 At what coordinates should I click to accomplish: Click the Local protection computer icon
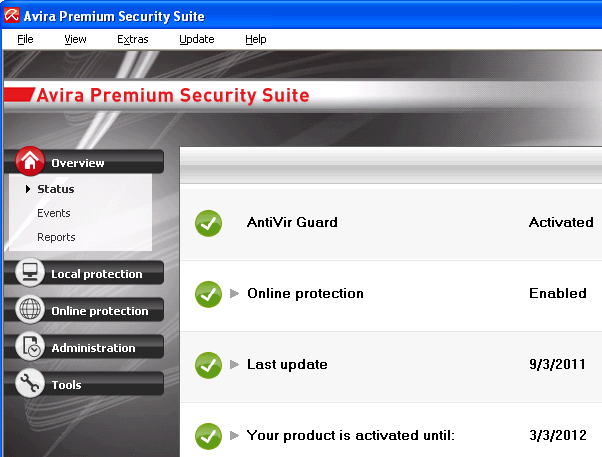click(x=30, y=272)
